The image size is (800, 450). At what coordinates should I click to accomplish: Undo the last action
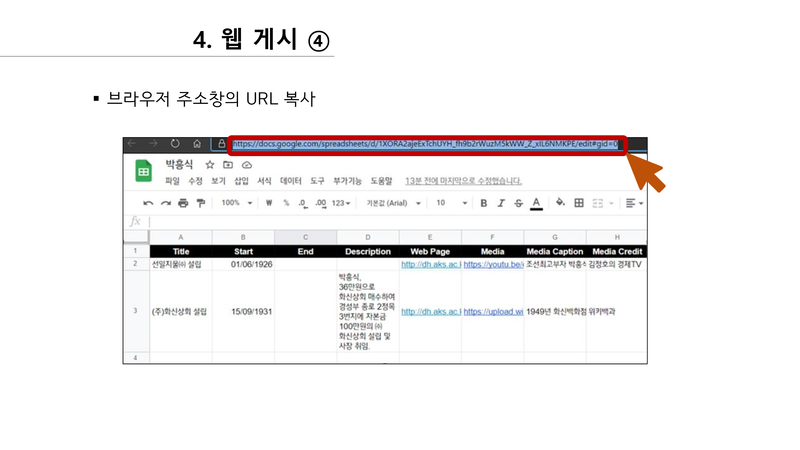tap(148, 203)
